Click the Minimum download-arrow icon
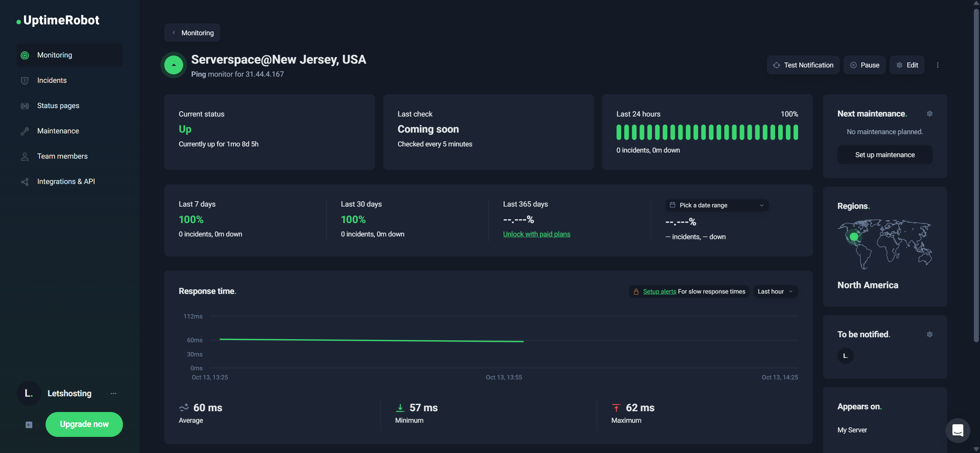This screenshot has height=453, width=980. point(400,407)
